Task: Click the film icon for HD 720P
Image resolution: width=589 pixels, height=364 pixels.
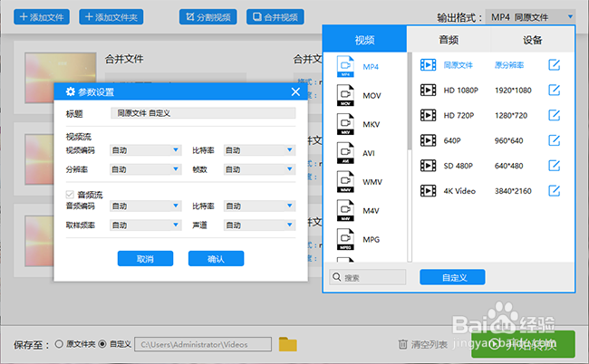Action: point(428,115)
